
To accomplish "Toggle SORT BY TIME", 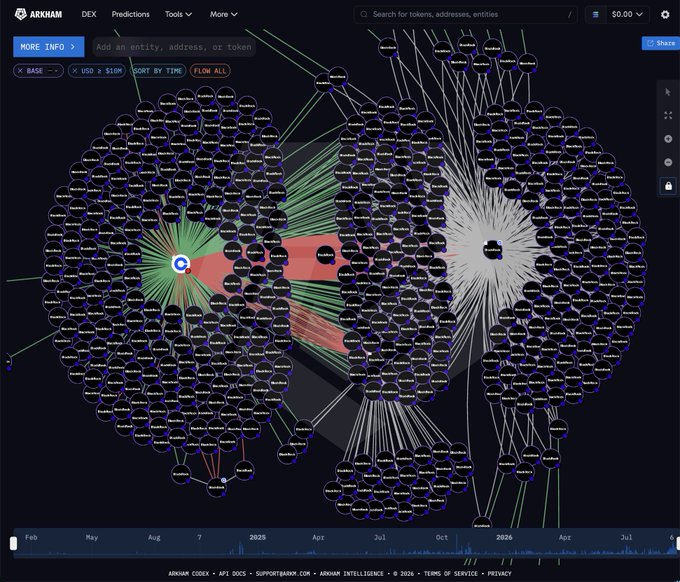I will click(x=157, y=71).
